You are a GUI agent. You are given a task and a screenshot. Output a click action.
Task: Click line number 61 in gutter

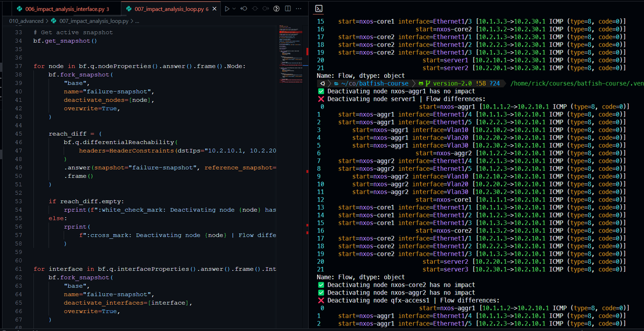click(18, 269)
